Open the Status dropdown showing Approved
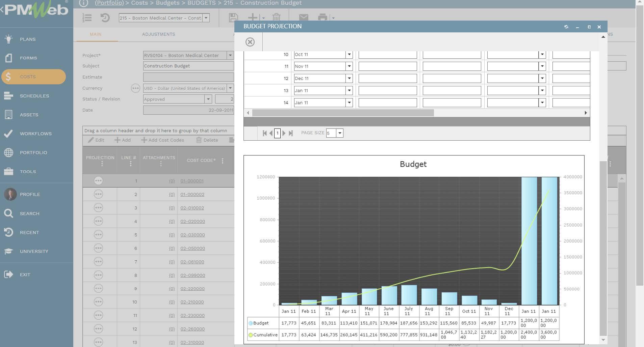This screenshot has height=347, width=644. pos(208,99)
